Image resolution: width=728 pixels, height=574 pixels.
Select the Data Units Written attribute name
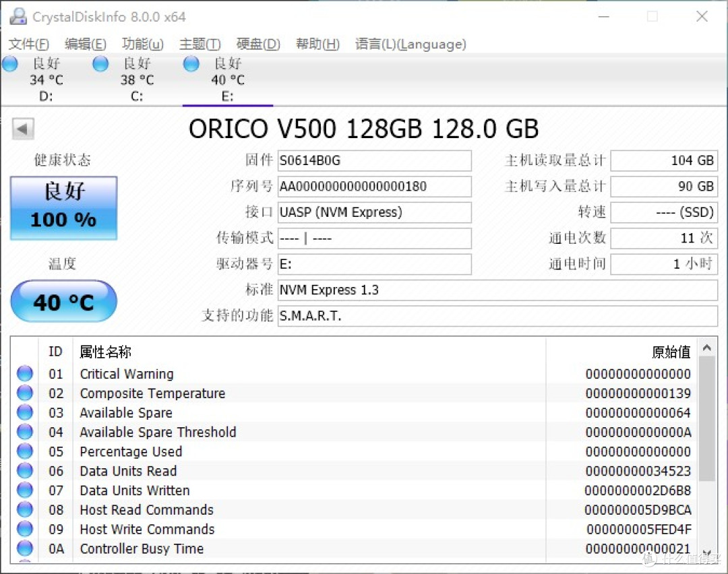tap(135, 490)
